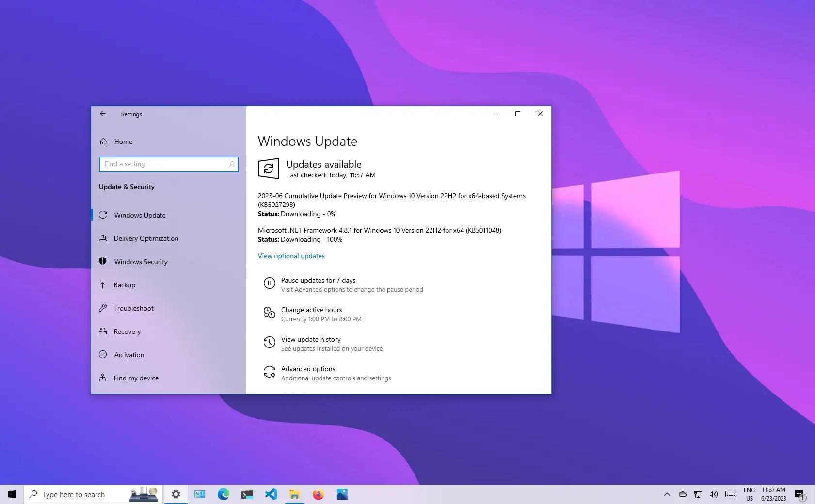Click the taskbar Type here to search box
Viewport: 815px width, 504px height.
click(x=93, y=494)
